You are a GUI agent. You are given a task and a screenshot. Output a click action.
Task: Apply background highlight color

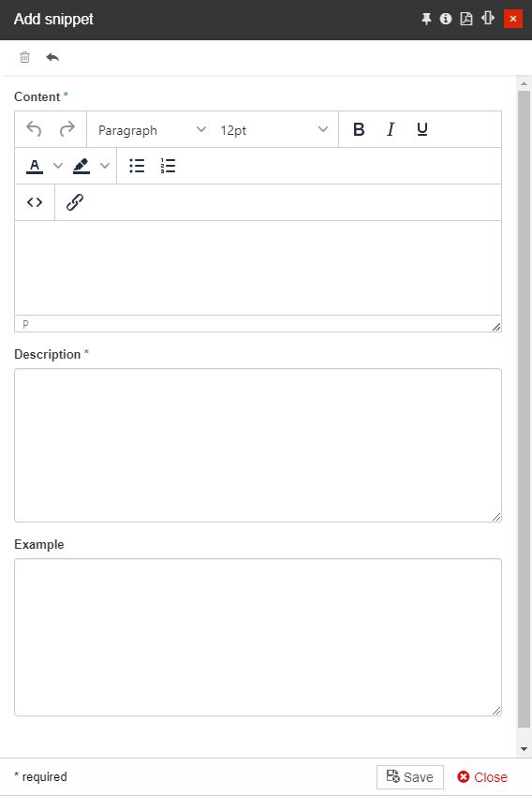[81, 166]
